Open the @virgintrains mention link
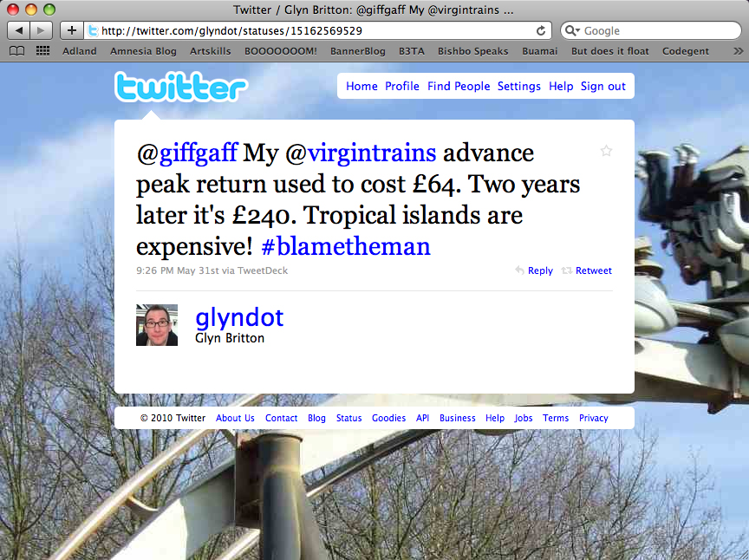This screenshot has height=560, width=749. pos(361,153)
